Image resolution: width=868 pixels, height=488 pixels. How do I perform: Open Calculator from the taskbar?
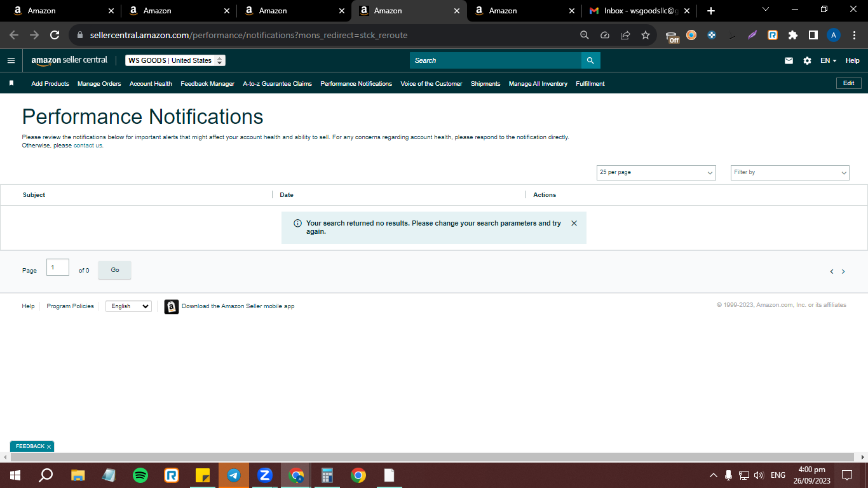pos(327,475)
